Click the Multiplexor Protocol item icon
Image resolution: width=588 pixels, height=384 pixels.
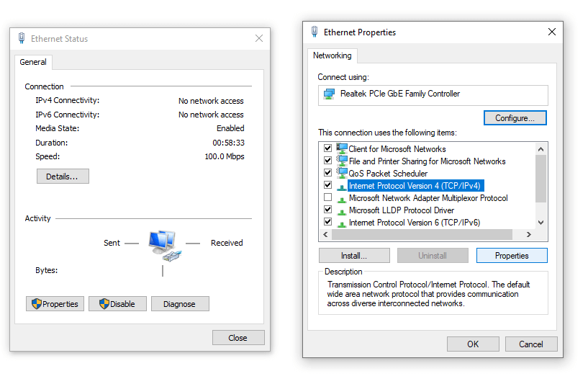pos(342,199)
